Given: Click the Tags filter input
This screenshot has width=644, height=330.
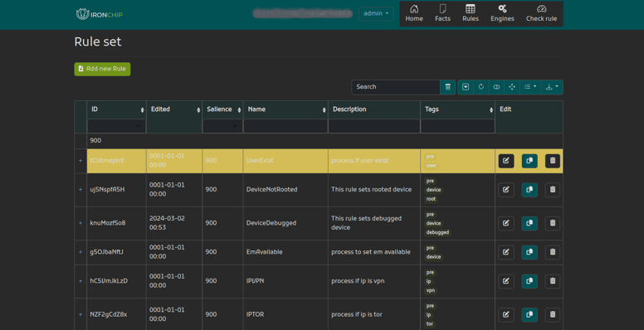Looking at the screenshot, I should (458, 126).
